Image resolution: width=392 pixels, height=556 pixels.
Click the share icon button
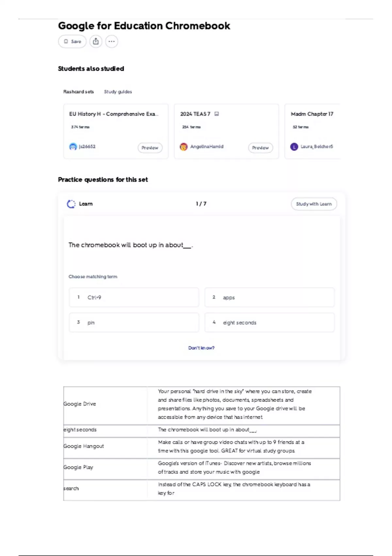click(x=96, y=42)
